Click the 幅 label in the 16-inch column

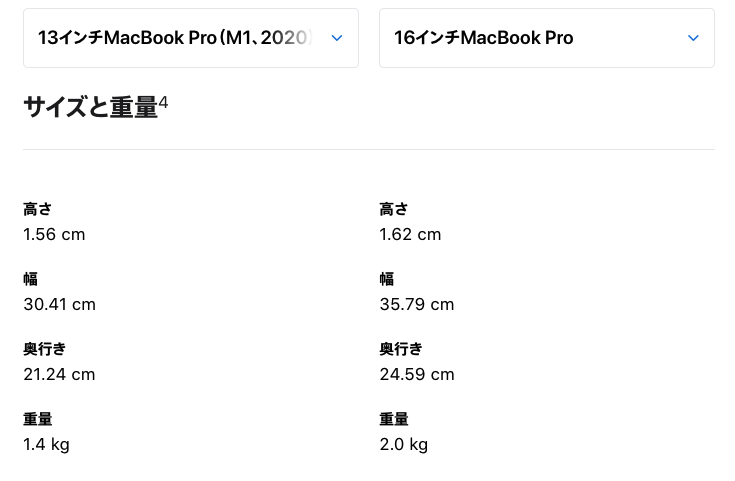[x=387, y=279]
